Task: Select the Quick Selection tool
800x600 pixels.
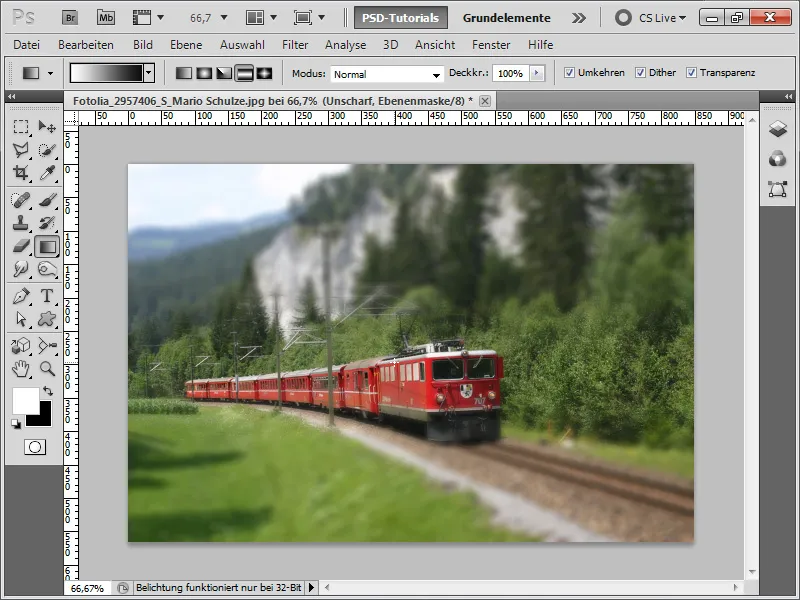Action: pos(47,149)
